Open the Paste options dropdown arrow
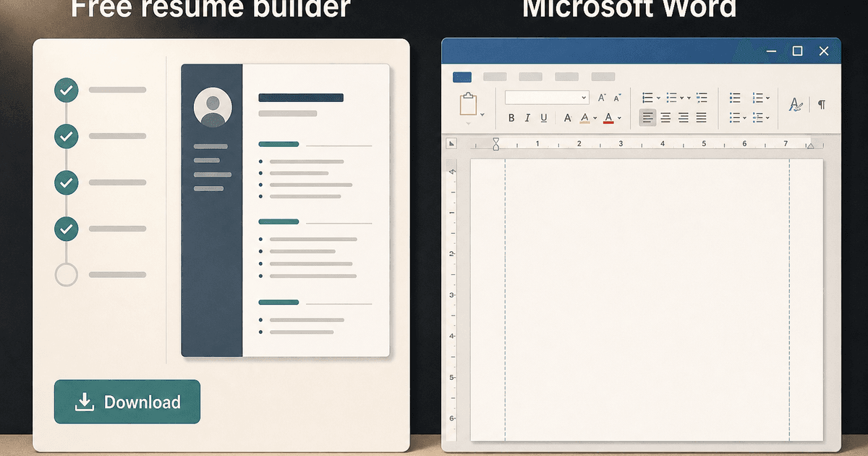Image resolution: width=868 pixels, height=456 pixels. pyautogui.click(x=482, y=114)
